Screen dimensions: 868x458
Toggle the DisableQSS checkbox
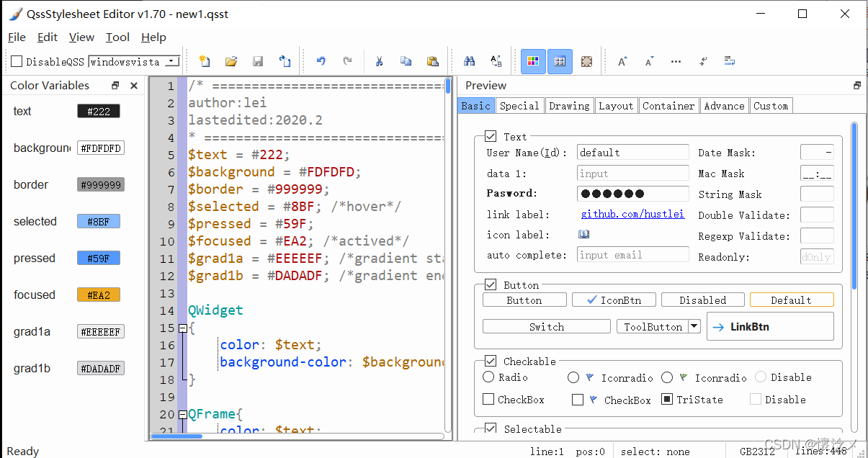tap(17, 62)
